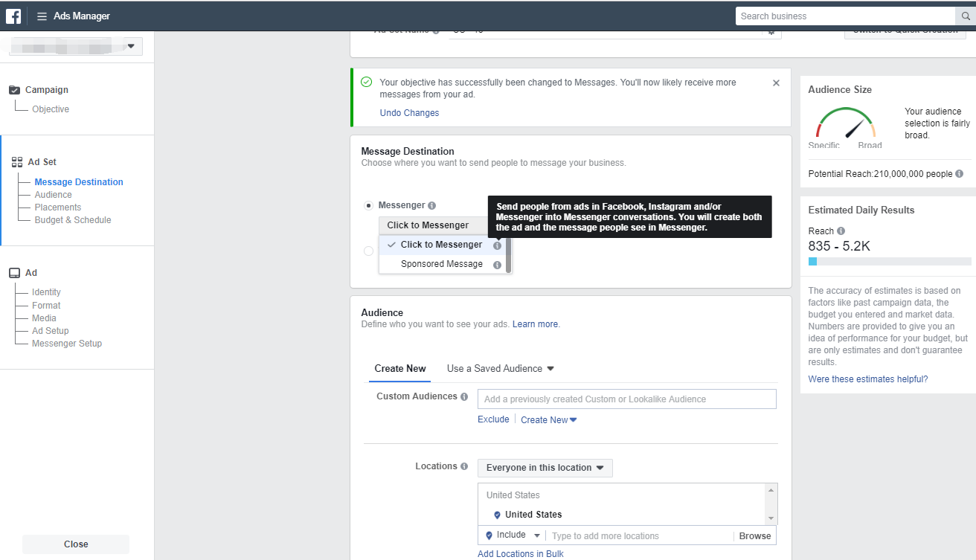Click the green success checkmark icon
Viewport: 976px width, 560px height.
(366, 83)
